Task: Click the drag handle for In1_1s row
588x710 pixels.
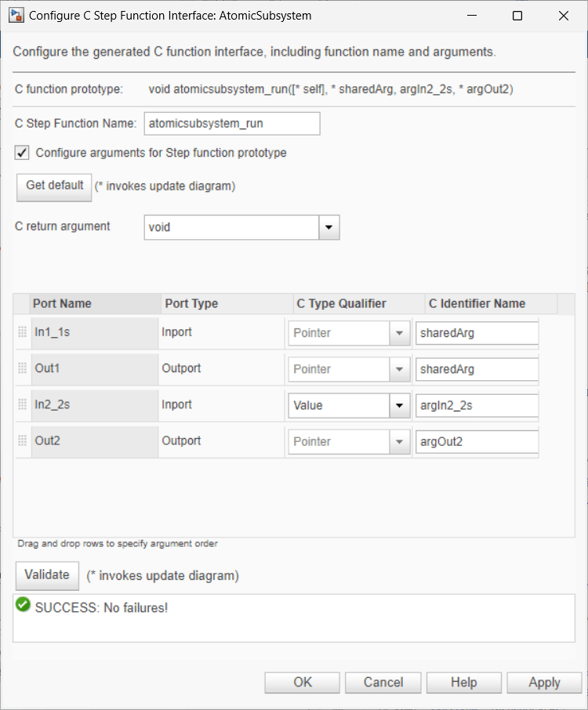Action: (22, 332)
